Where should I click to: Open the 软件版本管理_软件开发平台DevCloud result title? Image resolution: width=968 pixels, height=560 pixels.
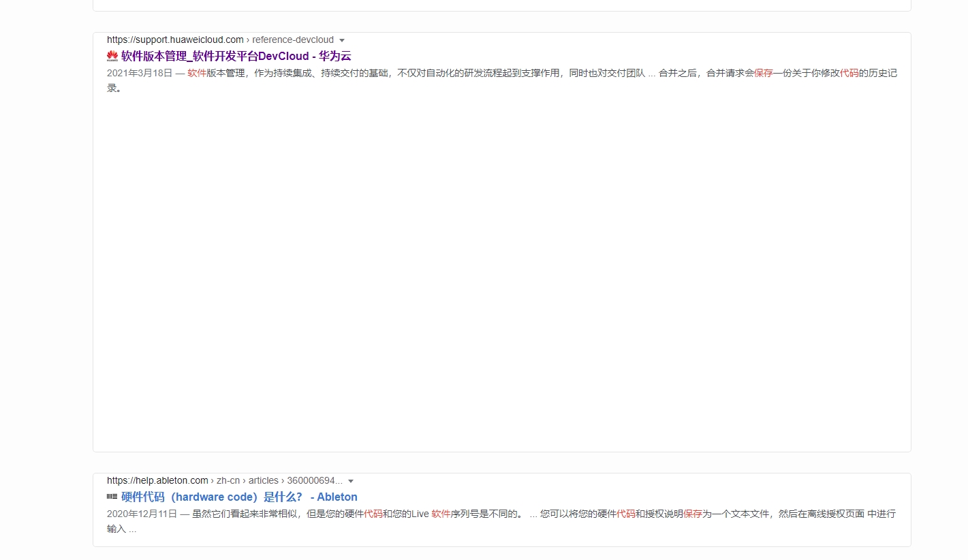coord(234,56)
